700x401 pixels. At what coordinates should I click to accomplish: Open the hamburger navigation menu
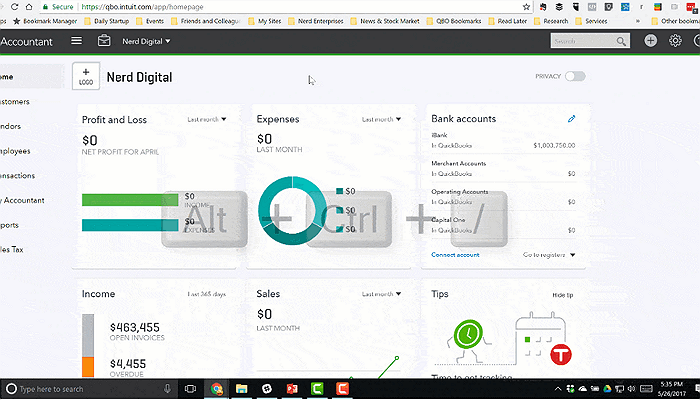[x=77, y=41]
